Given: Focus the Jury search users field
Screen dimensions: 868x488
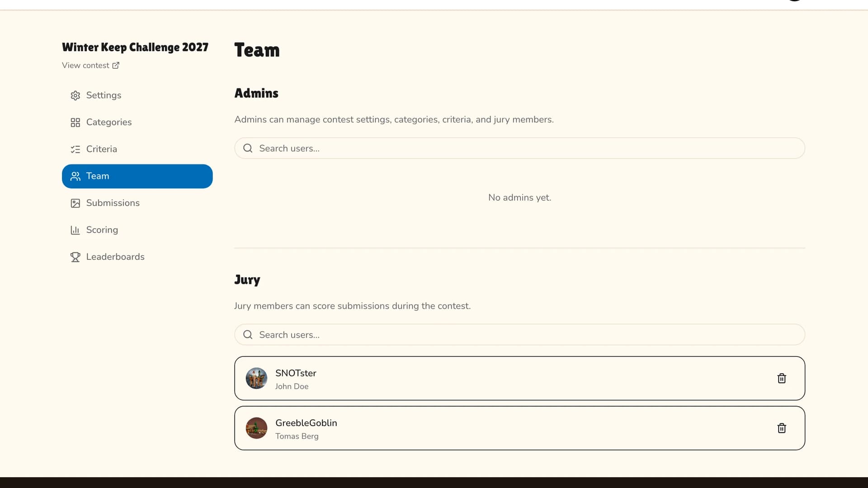Looking at the screenshot, I should pyautogui.click(x=519, y=335).
